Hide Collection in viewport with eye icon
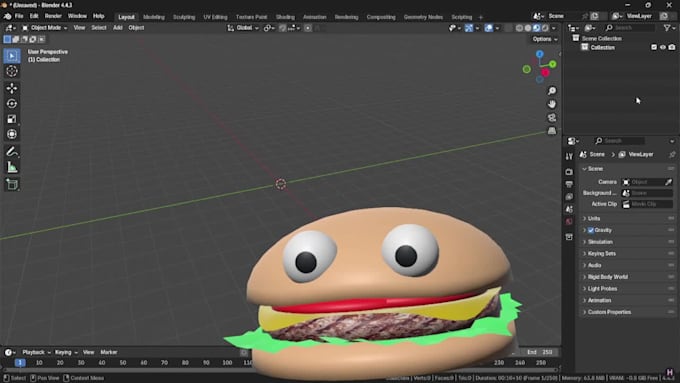The image size is (680, 383). (x=663, y=47)
